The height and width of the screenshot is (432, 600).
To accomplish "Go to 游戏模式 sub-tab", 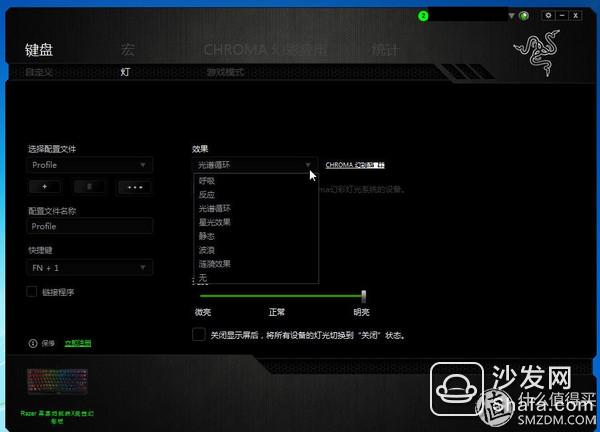I will pos(225,72).
